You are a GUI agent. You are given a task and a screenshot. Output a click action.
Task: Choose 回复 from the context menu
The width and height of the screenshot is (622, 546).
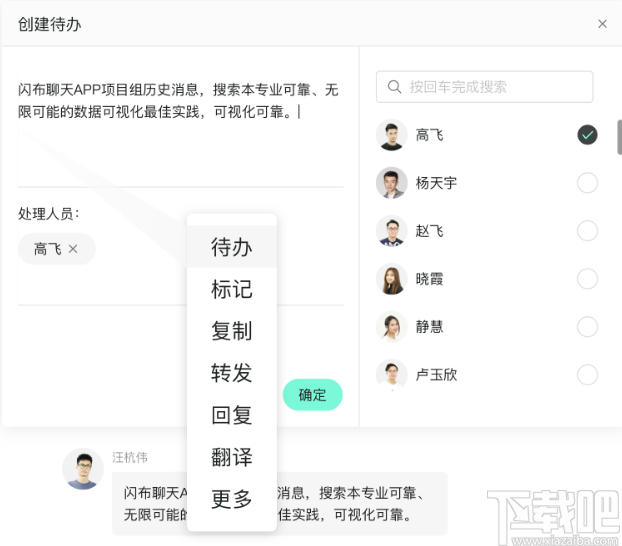[x=232, y=415]
